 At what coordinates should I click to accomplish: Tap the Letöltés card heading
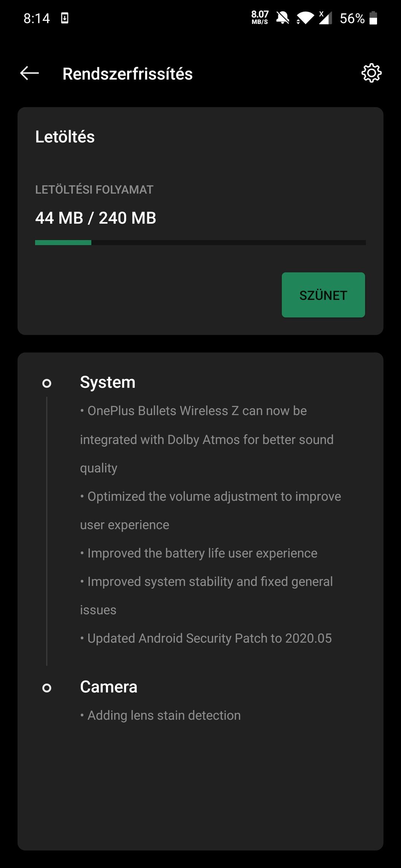pyautogui.click(x=65, y=137)
